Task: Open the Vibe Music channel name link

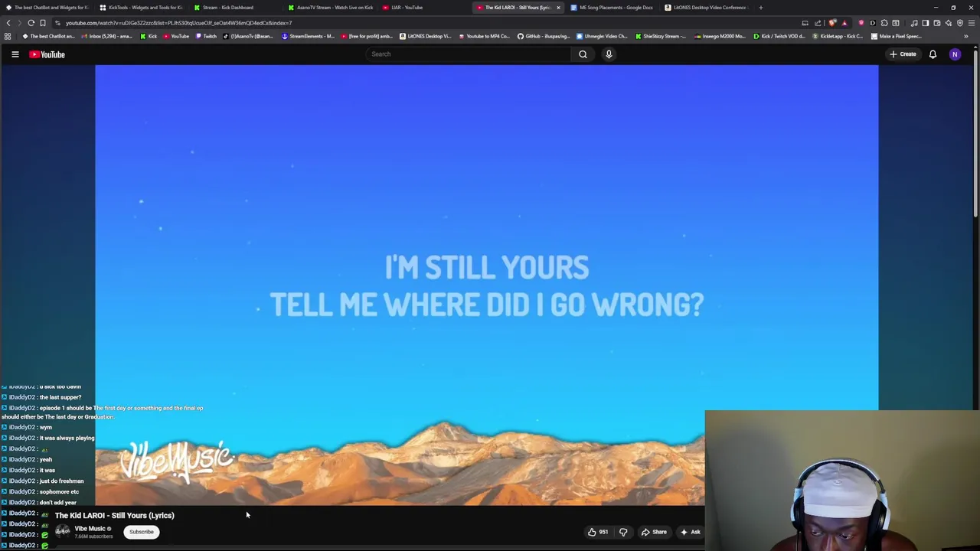Action: 90,529
